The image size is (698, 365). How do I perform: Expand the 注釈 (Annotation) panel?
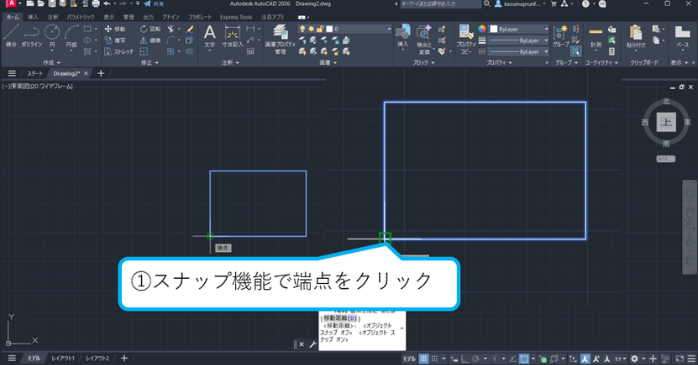tap(230, 63)
